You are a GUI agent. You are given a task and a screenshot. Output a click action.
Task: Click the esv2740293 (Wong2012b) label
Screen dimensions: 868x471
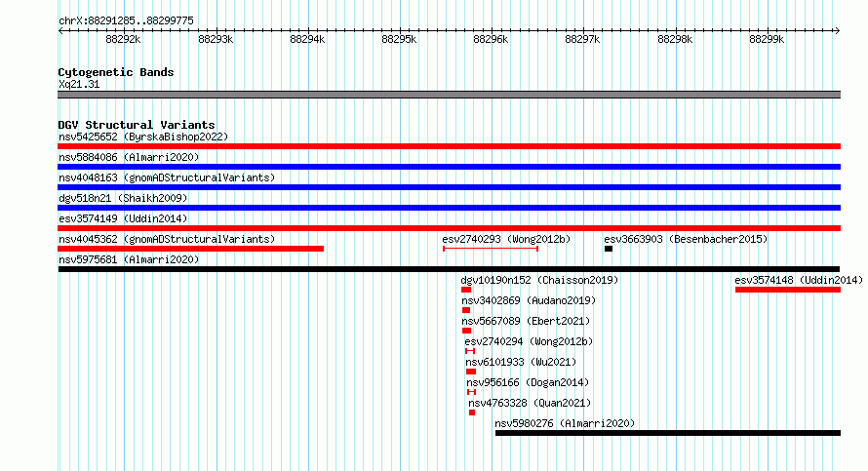[x=506, y=239]
